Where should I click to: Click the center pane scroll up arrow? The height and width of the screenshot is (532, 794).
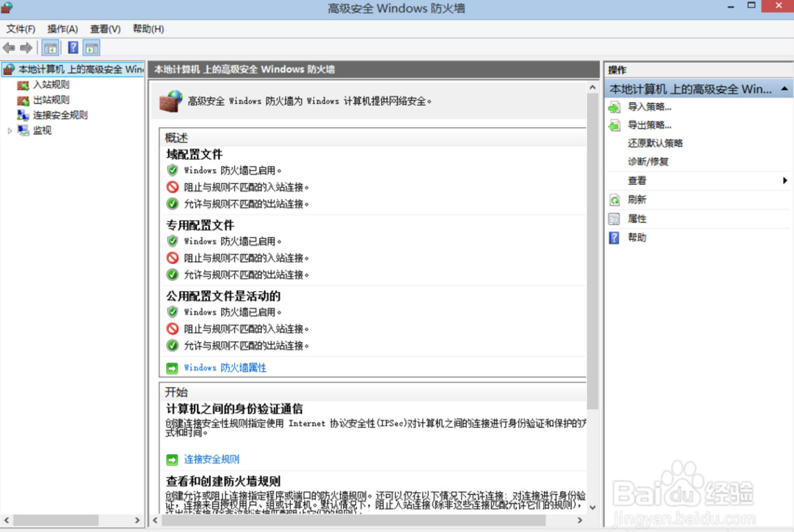pos(593,87)
